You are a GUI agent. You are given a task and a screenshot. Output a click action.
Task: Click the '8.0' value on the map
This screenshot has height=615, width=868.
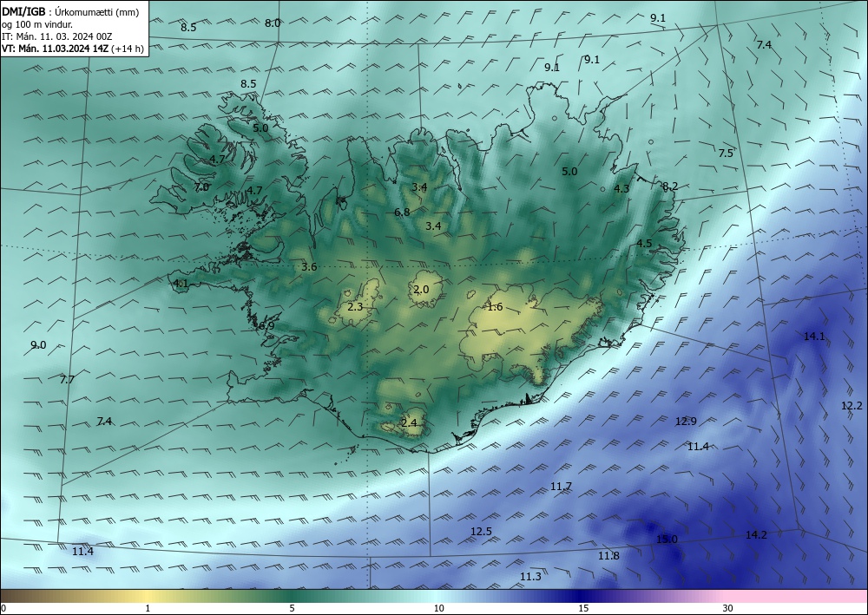point(273,23)
